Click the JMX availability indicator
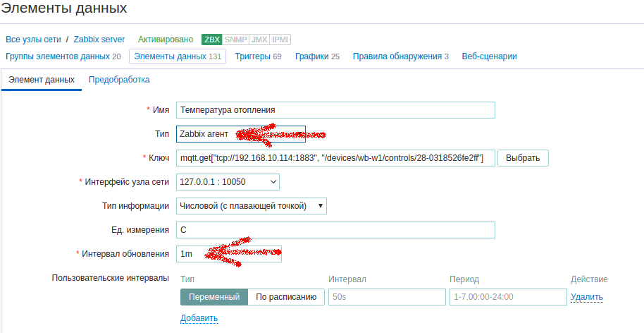Screen dimensions: 644x333 [x=259, y=40]
